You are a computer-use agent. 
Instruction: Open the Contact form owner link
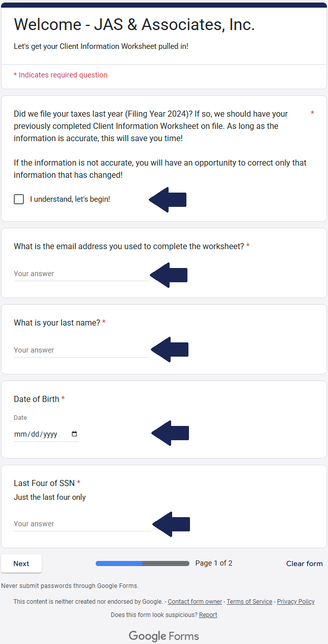(x=195, y=602)
